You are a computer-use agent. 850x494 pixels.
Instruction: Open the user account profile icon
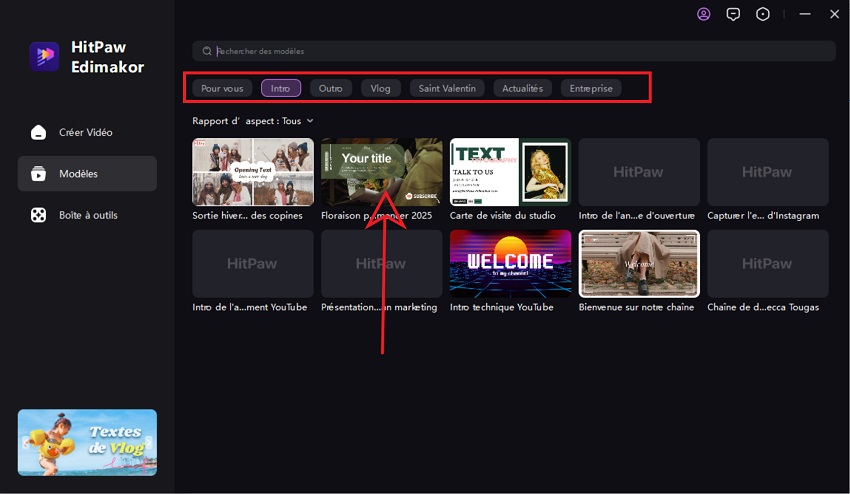tap(704, 14)
